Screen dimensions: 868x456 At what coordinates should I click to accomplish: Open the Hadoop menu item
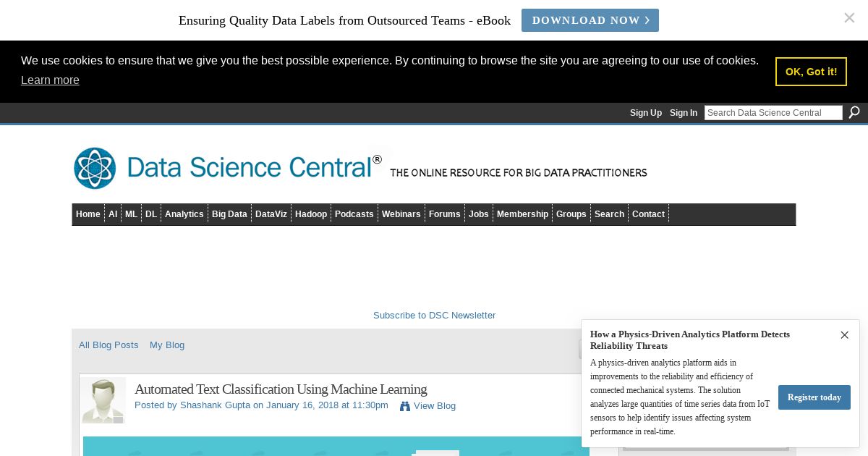coord(311,214)
